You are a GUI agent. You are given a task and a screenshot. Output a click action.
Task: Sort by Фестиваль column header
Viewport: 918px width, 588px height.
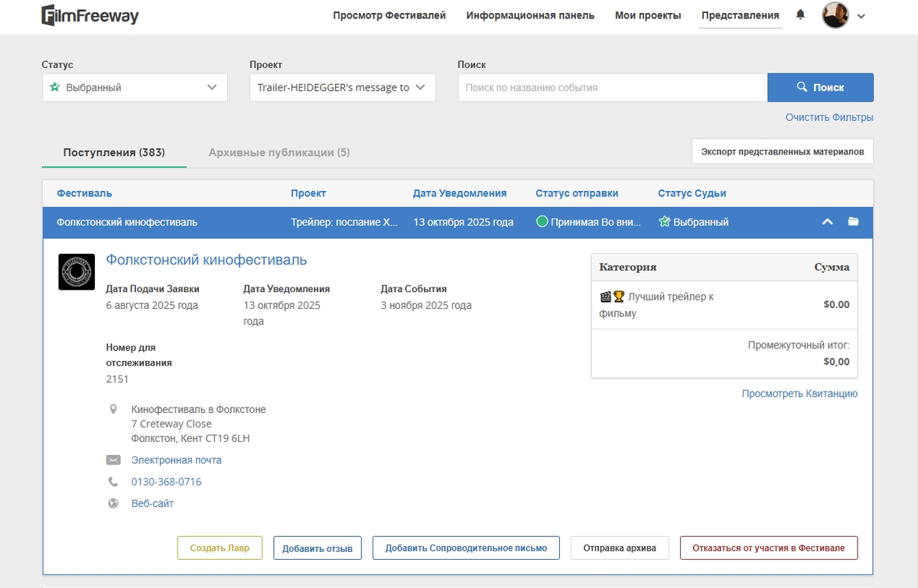[x=84, y=193]
